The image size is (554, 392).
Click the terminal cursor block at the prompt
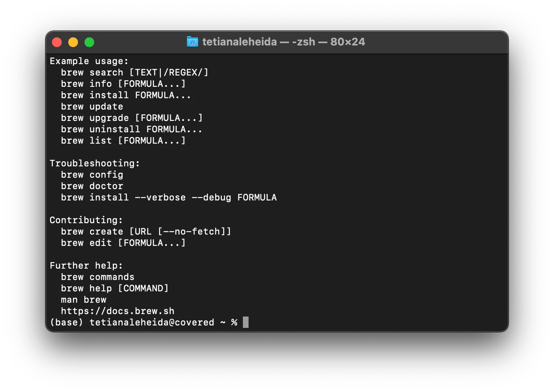245,322
